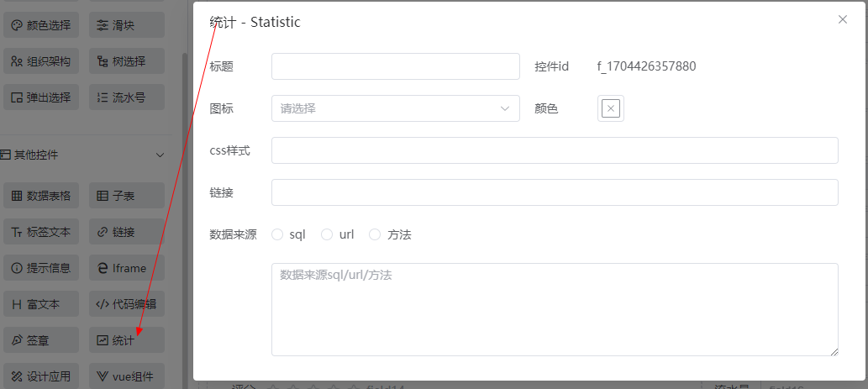Select the 组织架构 organization control
868x389 pixels.
pyautogui.click(x=41, y=61)
